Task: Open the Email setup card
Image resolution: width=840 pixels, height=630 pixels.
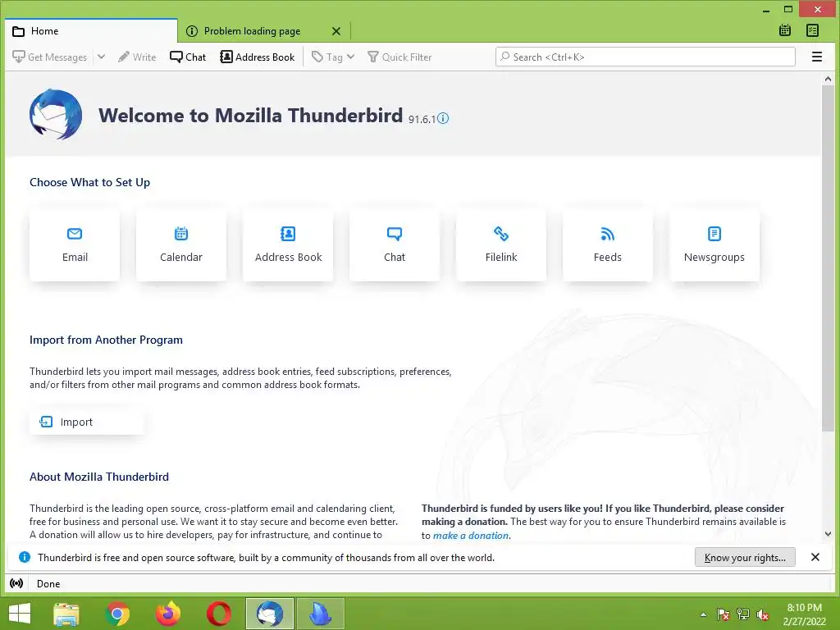Action: pos(75,245)
